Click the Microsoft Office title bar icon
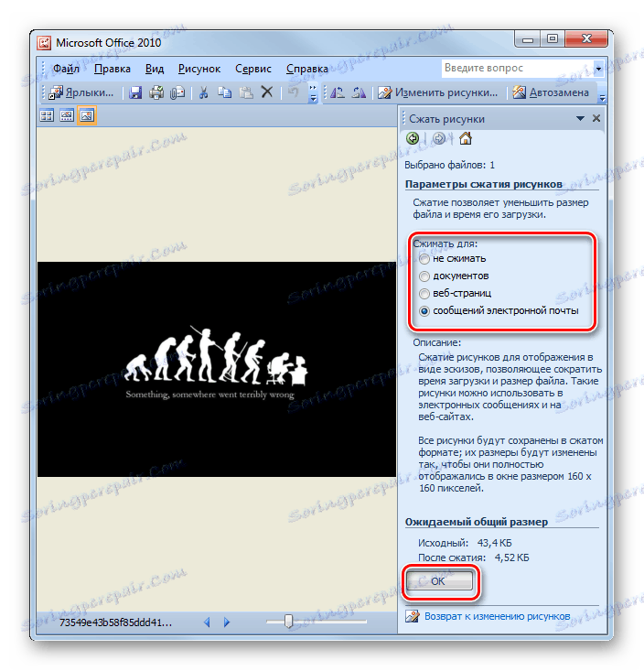 [x=44, y=43]
